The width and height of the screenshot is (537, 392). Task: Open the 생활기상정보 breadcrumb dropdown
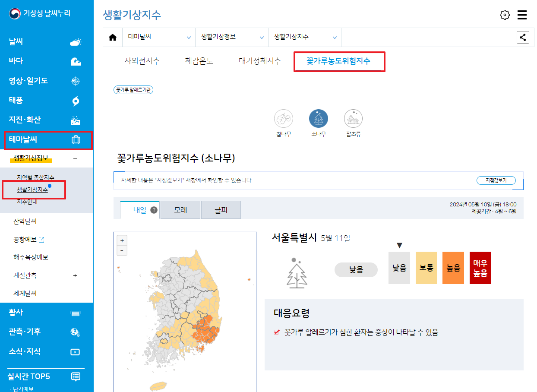[232, 37]
